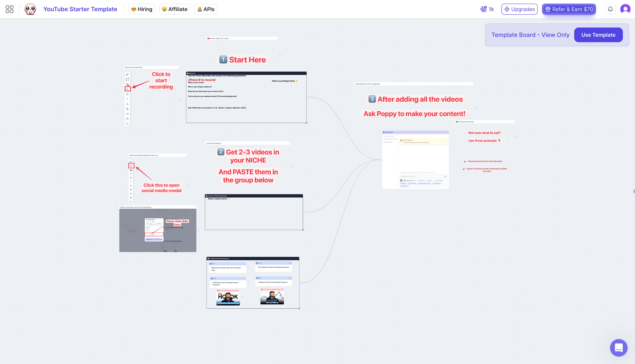Switch to the Affiliate tab
Viewport: 635px width, 364px height.
coord(174,9)
